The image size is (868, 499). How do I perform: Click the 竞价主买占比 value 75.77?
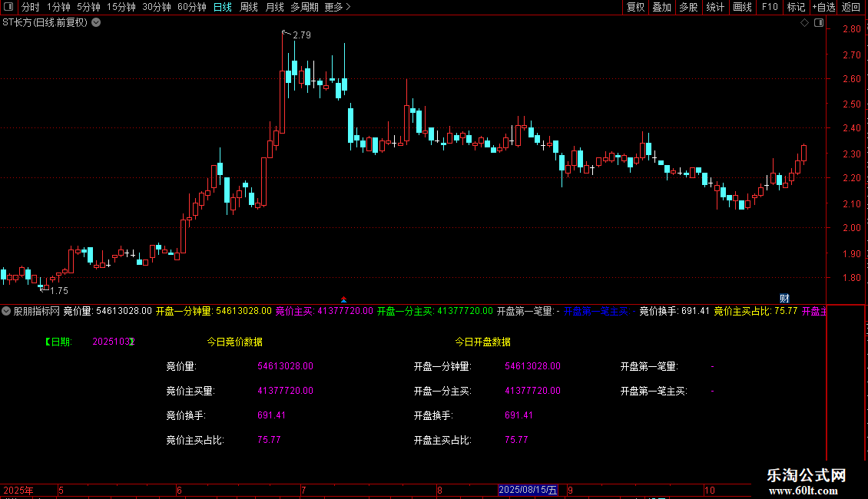(x=269, y=440)
